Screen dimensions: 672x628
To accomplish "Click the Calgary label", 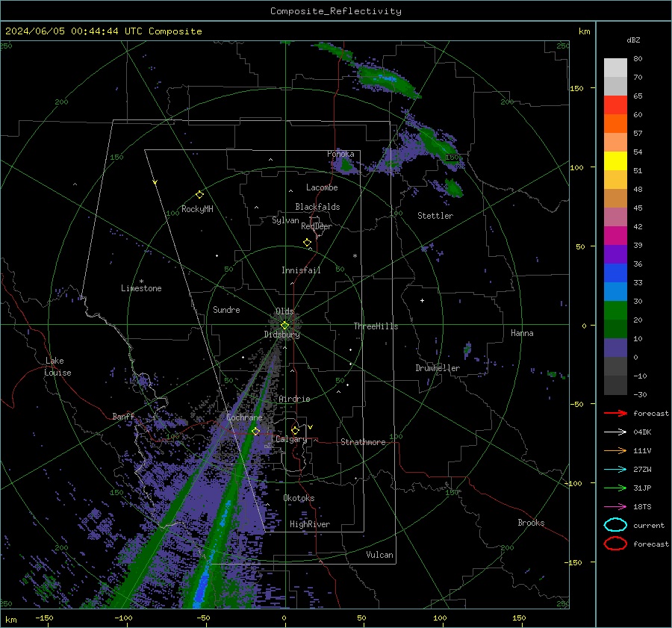I will point(291,439).
